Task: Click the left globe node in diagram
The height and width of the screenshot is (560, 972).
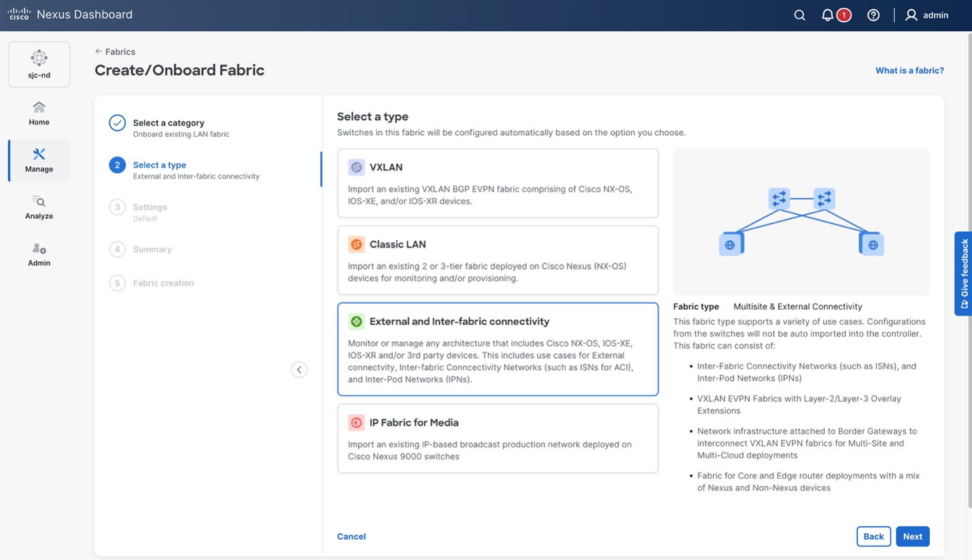Action: click(x=730, y=245)
